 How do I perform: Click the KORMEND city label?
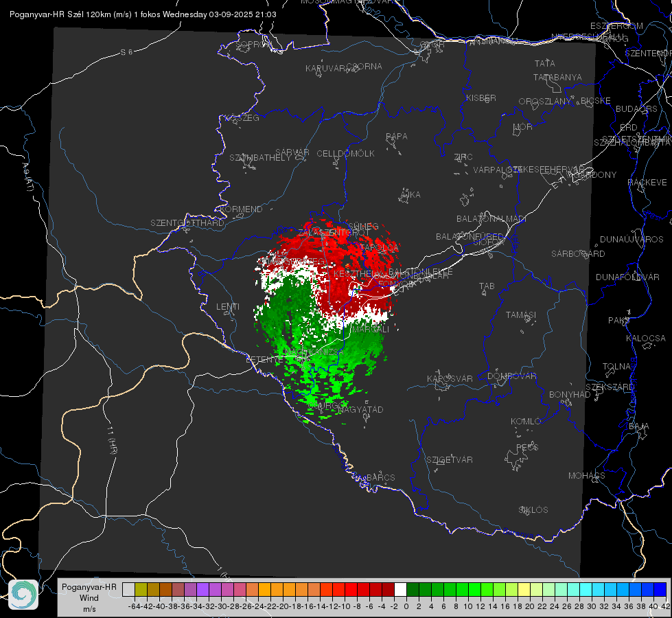click(x=242, y=209)
